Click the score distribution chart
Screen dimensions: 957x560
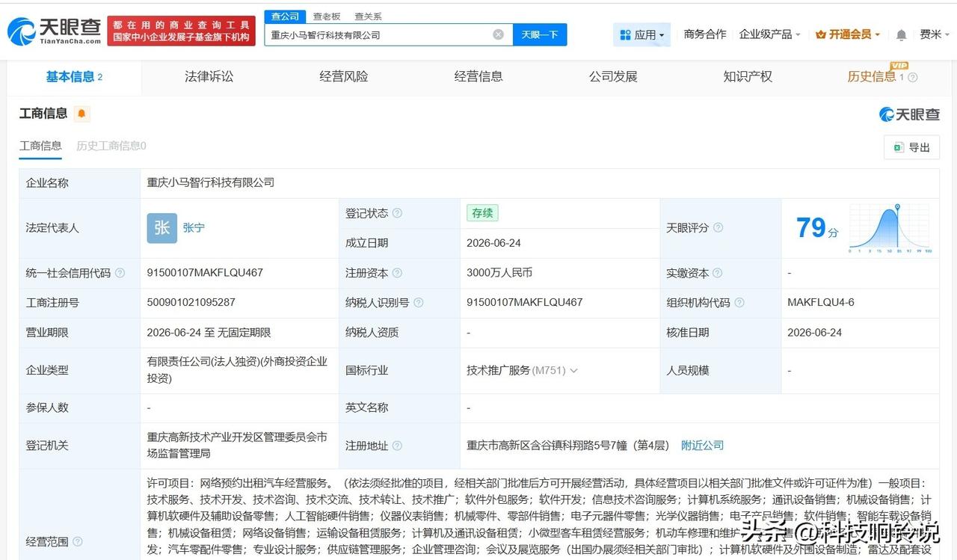pos(890,228)
